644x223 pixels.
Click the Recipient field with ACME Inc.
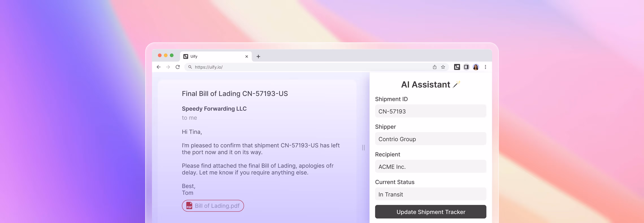[430, 167]
